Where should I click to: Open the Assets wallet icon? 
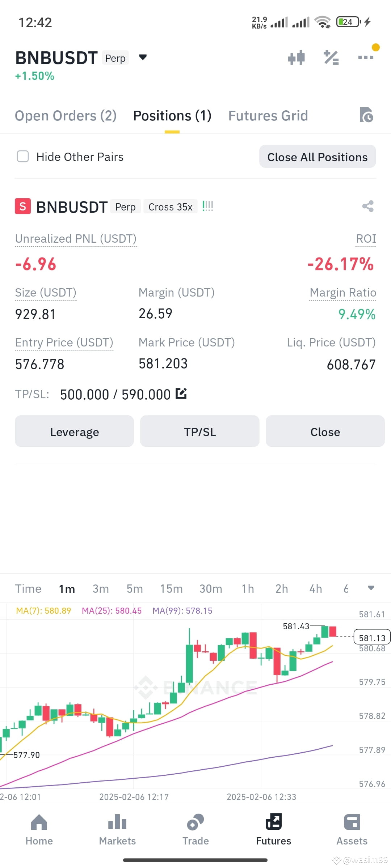(352, 822)
